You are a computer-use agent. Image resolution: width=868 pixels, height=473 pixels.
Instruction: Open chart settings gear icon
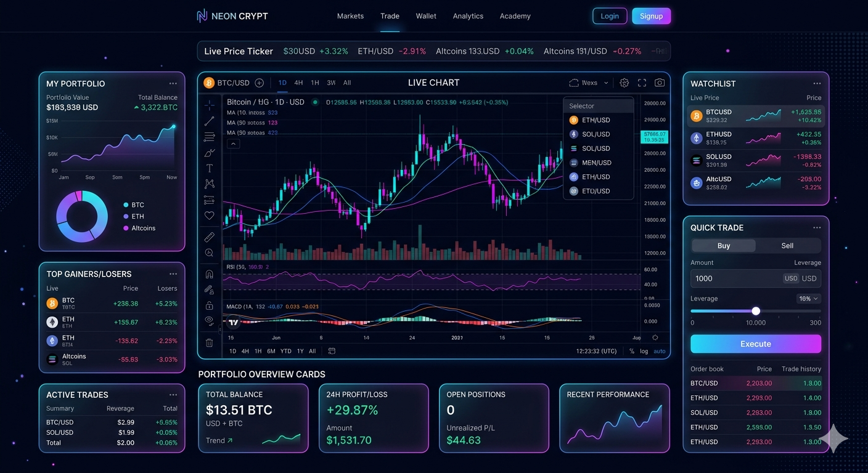click(x=624, y=83)
